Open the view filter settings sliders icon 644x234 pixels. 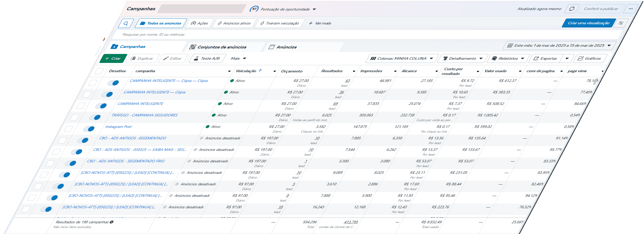point(621,23)
